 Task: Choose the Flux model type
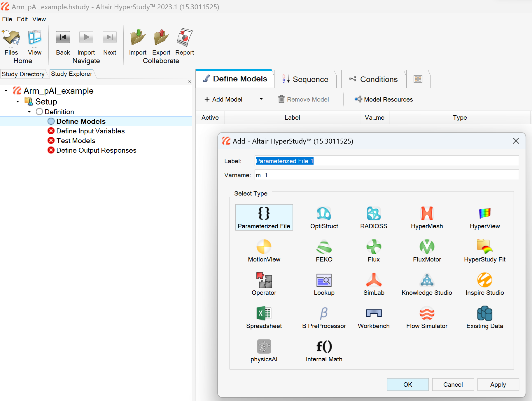coord(374,251)
